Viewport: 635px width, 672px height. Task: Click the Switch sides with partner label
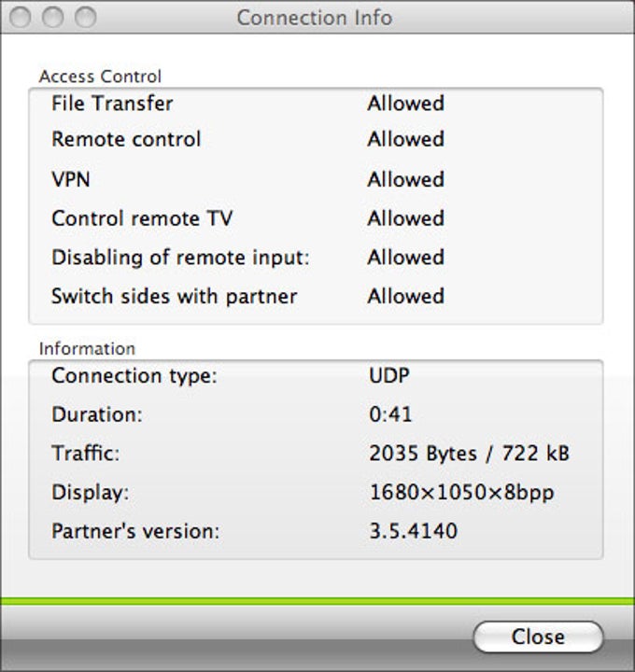[x=174, y=297]
